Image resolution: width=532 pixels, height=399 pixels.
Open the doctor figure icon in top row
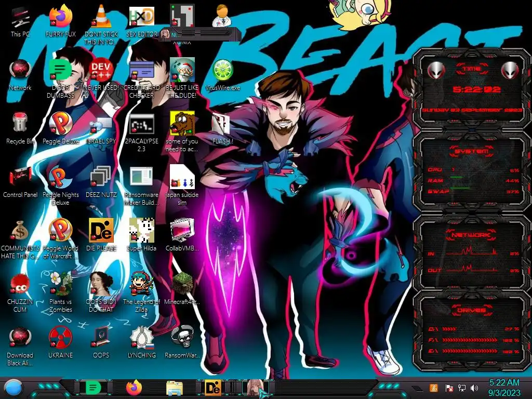(x=222, y=16)
